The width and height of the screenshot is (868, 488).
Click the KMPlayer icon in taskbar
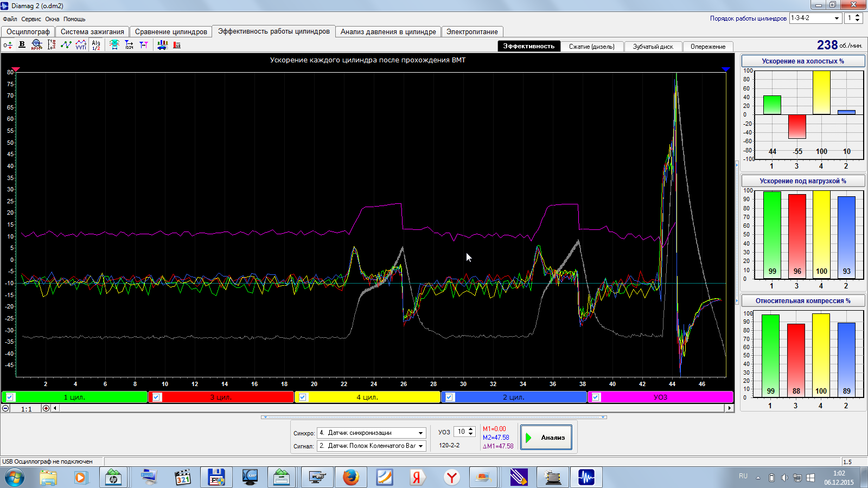point(250,478)
